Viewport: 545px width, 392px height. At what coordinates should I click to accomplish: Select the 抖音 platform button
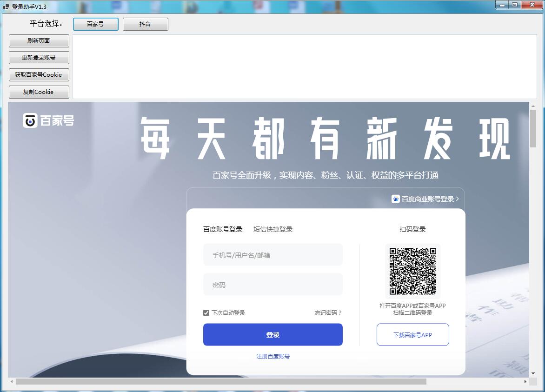pos(145,24)
